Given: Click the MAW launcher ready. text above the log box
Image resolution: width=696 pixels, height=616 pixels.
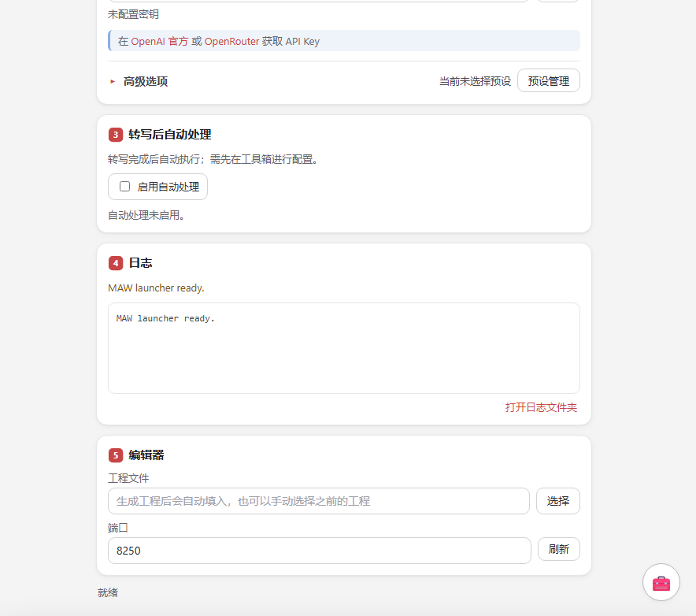Looking at the screenshot, I should click(x=156, y=288).
